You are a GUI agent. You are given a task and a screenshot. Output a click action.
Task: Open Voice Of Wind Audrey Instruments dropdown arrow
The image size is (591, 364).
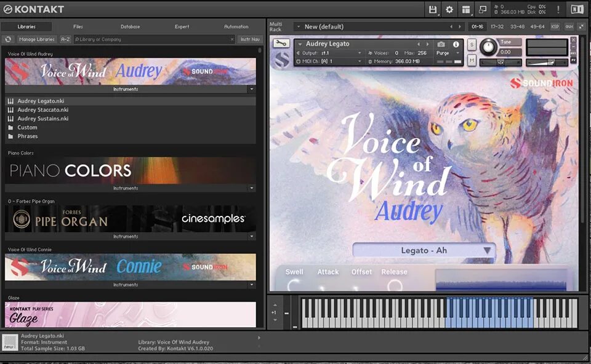[x=251, y=89]
